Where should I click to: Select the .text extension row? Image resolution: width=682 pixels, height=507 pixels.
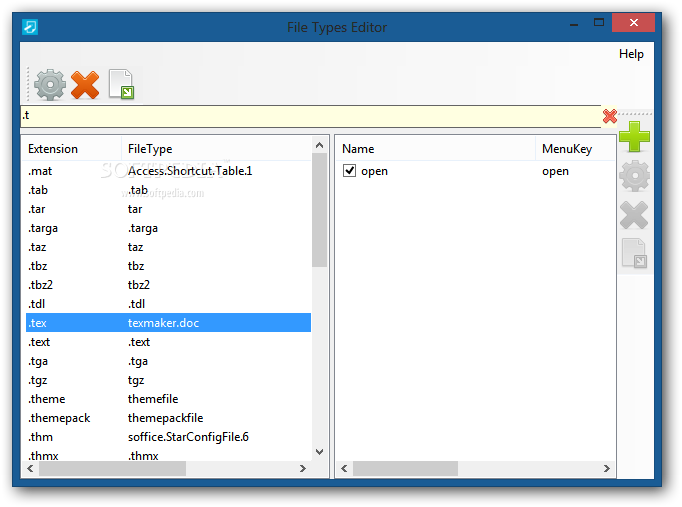pos(168,342)
